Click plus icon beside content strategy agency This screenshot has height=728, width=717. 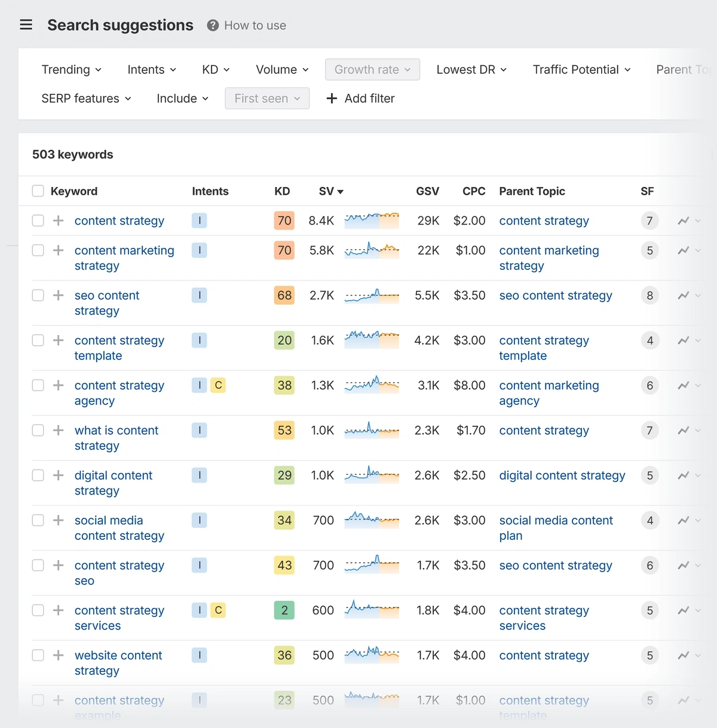[58, 385]
